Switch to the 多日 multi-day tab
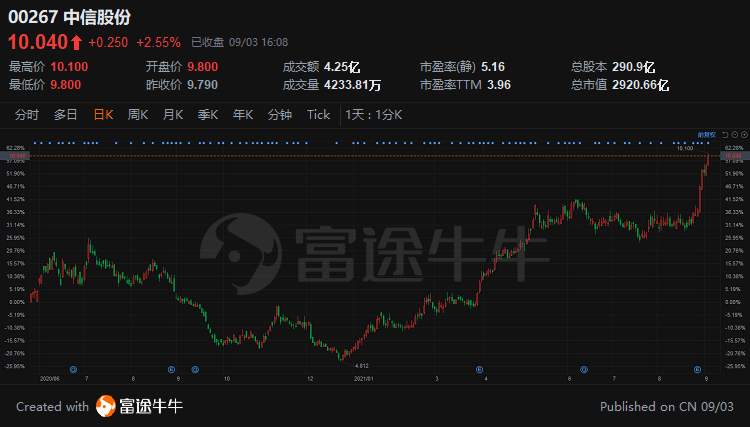 (x=66, y=115)
